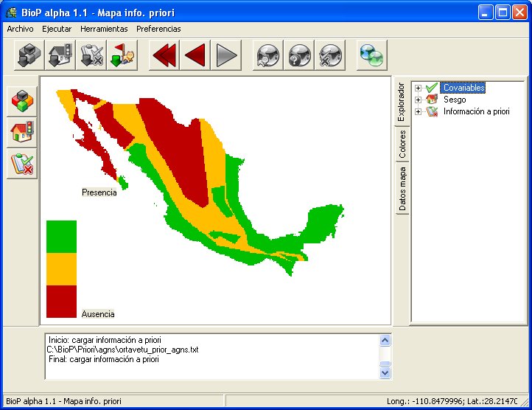Click the dark red legend color block

pos(61,302)
